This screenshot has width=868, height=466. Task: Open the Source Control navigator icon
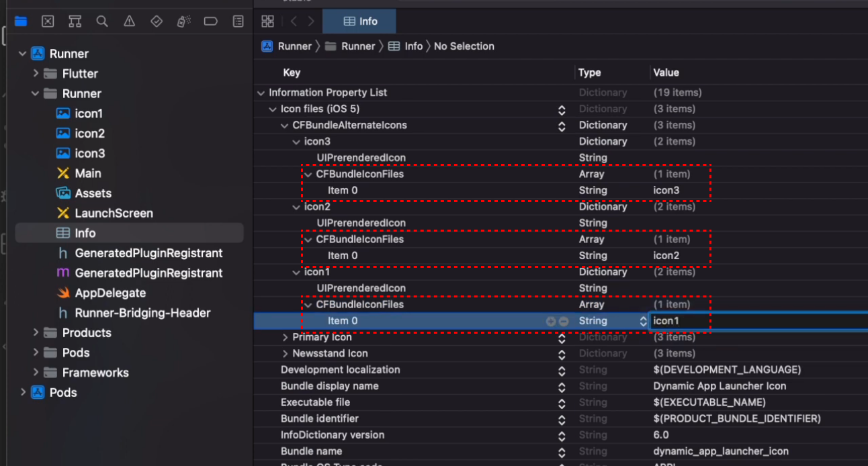[48, 21]
